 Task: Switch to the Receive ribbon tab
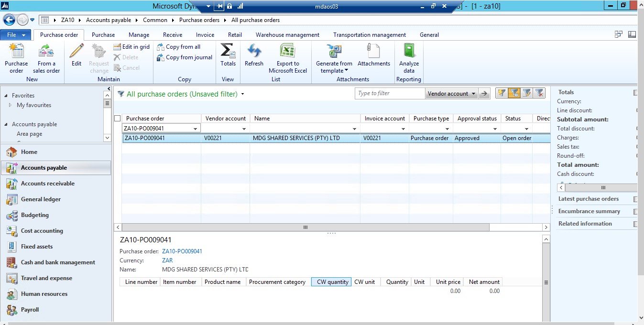173,35
